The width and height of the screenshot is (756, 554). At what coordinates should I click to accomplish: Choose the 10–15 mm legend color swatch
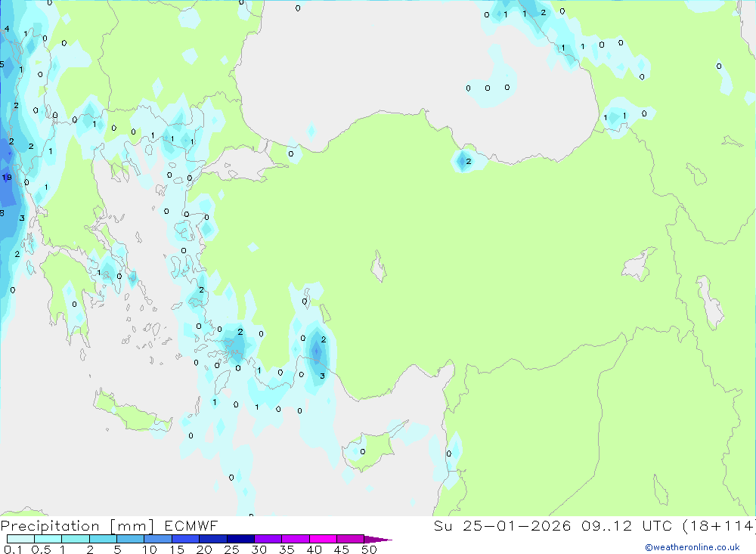(158, 539)
